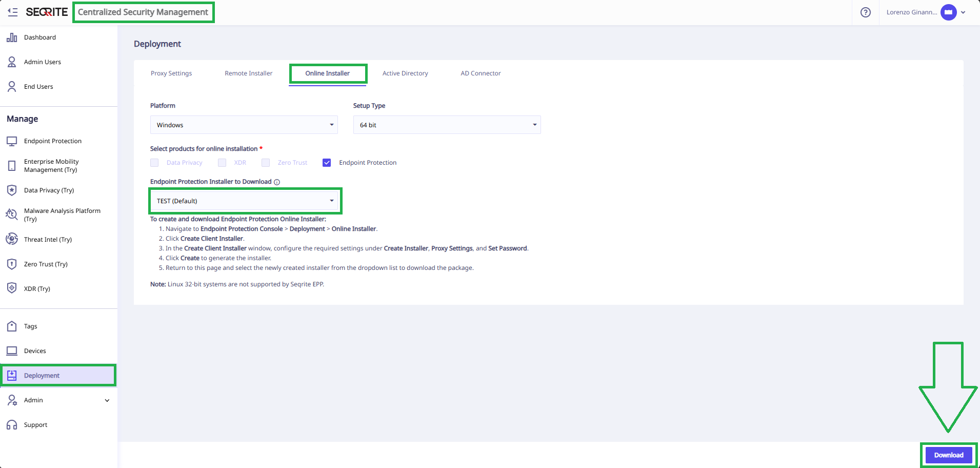Click the Support headset icon

(12, 425)
